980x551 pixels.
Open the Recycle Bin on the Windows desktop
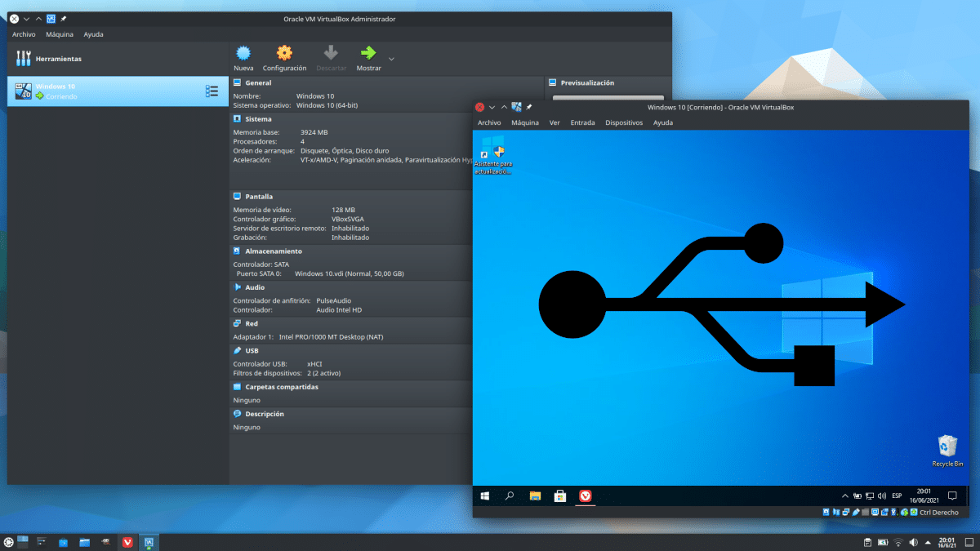[947, 447]
